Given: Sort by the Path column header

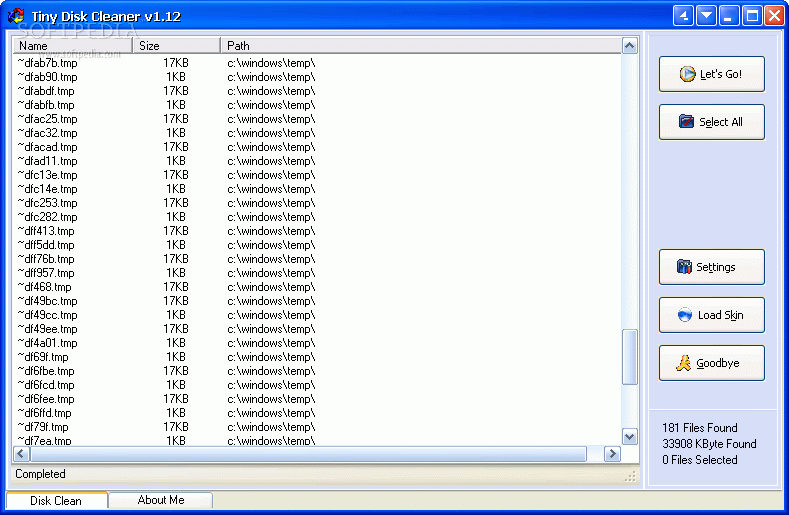Looking at the screenshot, I should tap(421, 45).
